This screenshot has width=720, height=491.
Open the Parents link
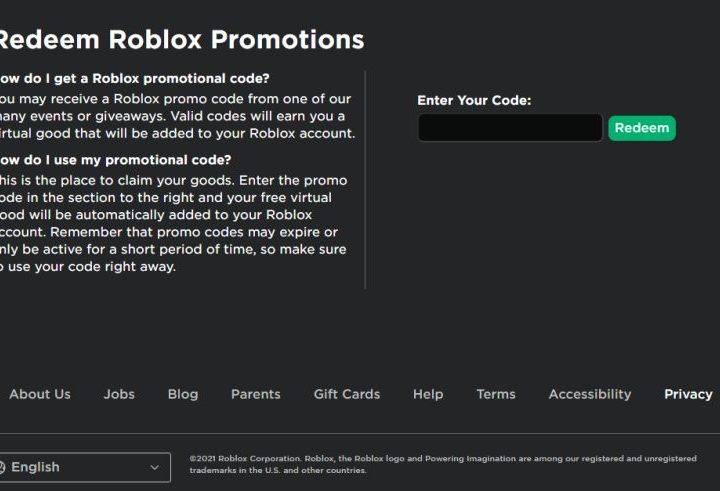click(x=256, y=394)
